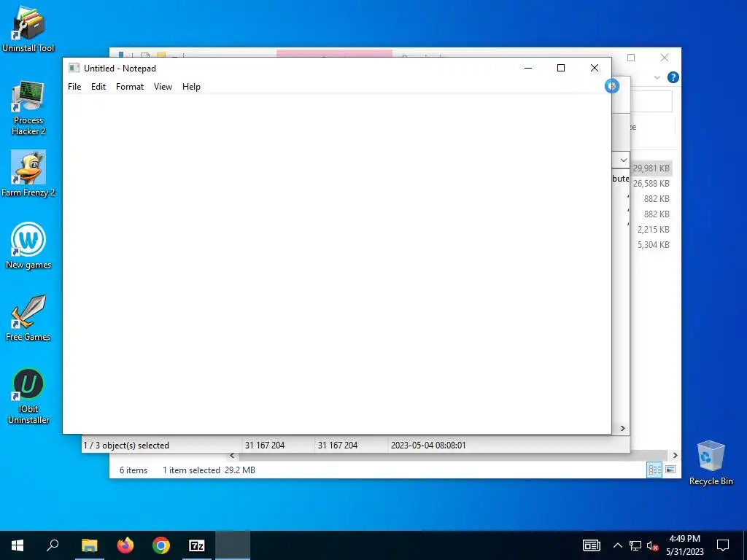
Task: Launch Process Hacker 2 from desktop
Action: point(28,108)
